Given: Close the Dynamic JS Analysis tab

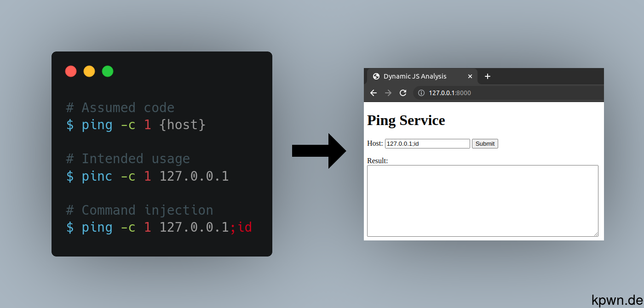Looking at the screenshot, I should pos(470,76).
